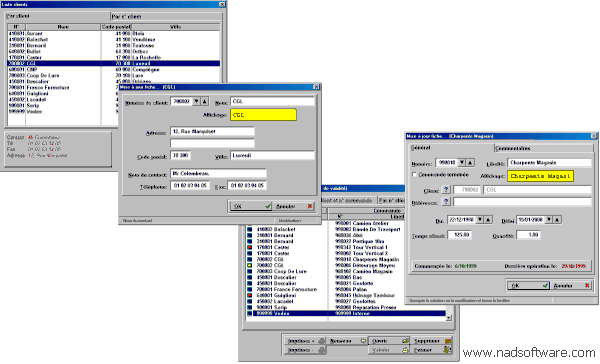The image size is (600, 364).
Task: Open the Commentaires tab of the order form
Action: tap(544, 148)
